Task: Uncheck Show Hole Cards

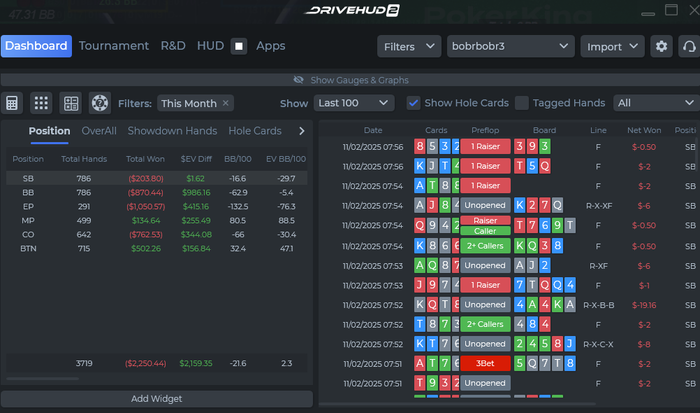Action: tap(413, 103)
